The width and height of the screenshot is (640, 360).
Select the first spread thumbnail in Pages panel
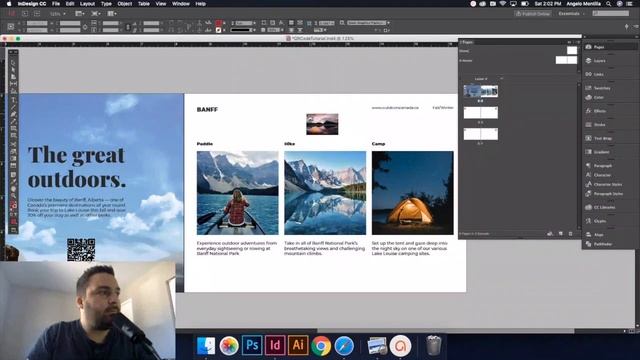pos(480,91)
